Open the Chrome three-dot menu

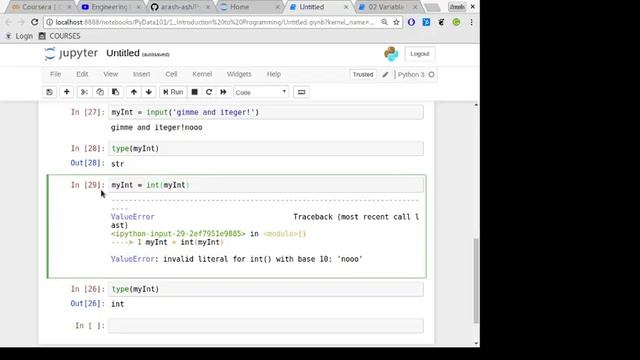pos(471,22)
